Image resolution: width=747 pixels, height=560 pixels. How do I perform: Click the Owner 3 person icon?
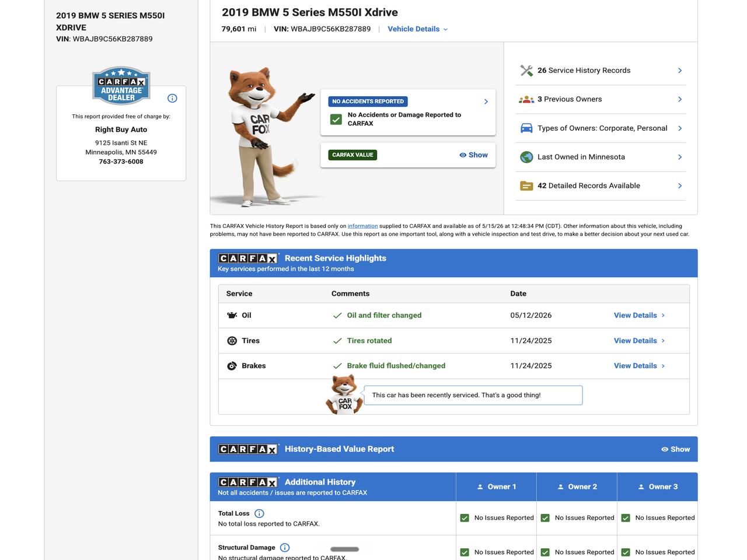tap(641, 487)
